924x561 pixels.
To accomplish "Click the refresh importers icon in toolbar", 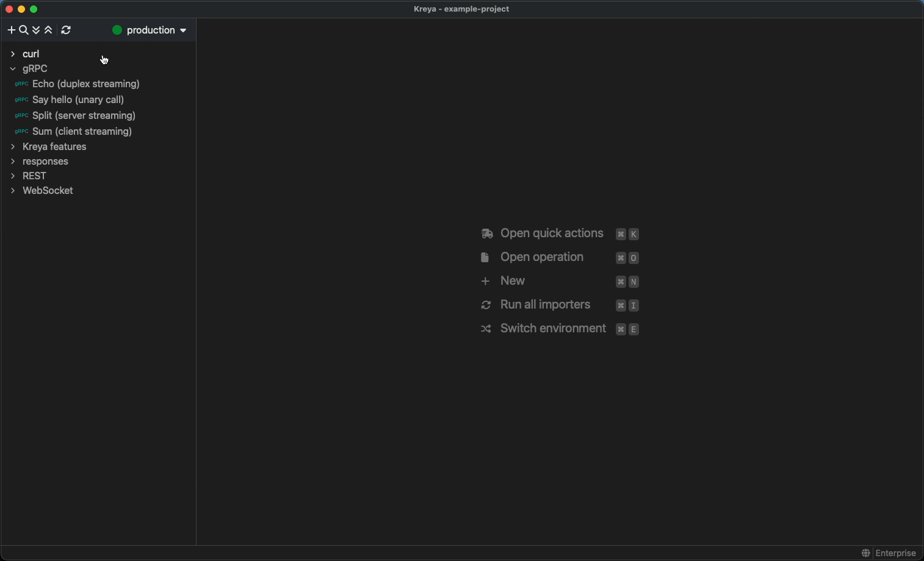I will coord(67,30).
